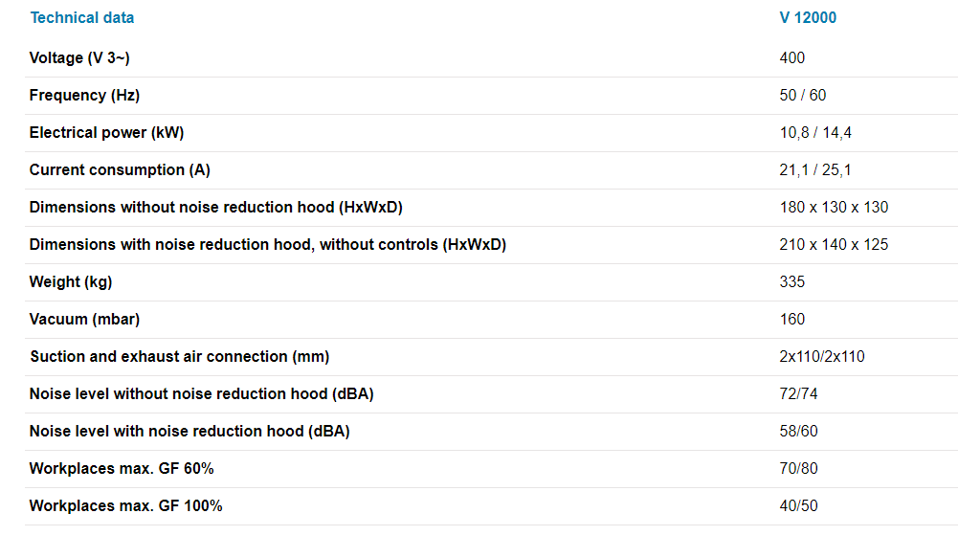Click the value 21,1 / 25,1
980x536 pixels.
(815, 169)
